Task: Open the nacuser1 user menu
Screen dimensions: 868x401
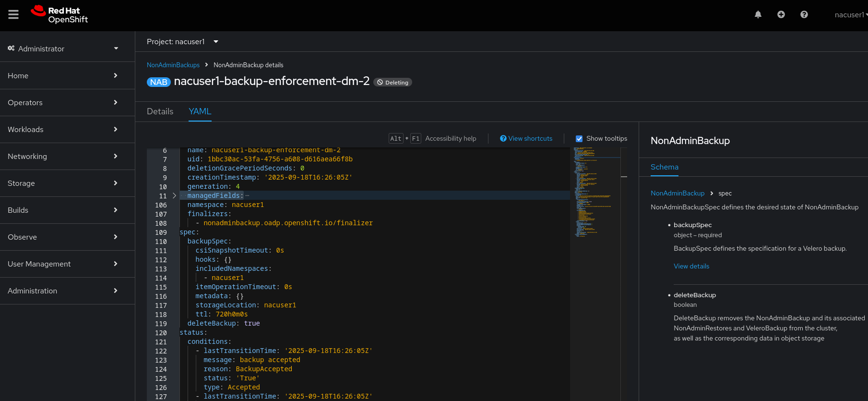Action: tap(850, 15)
